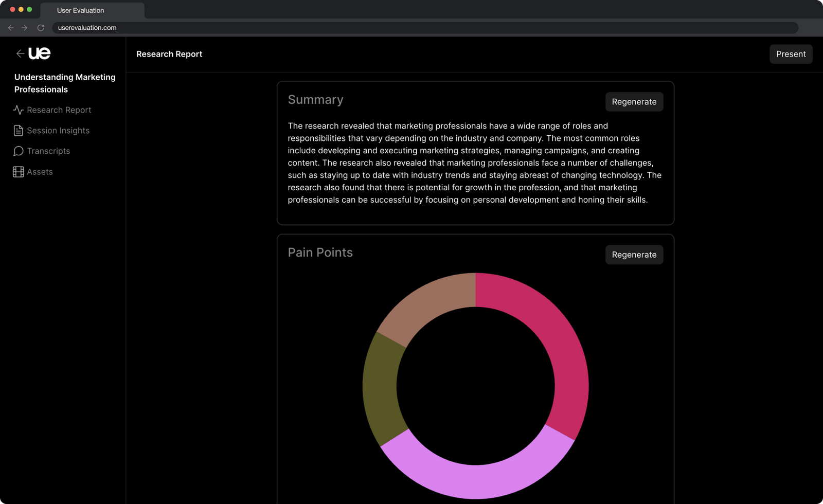The height and width of the screenshot is (504, 823).
Task: Click the browser forward navigation arrow
Action: click(25, 28)
